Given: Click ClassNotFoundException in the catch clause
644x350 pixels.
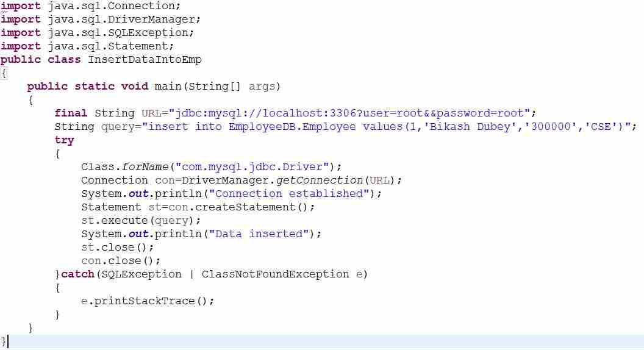Looking at the screenshot, I should click(275, 274).
